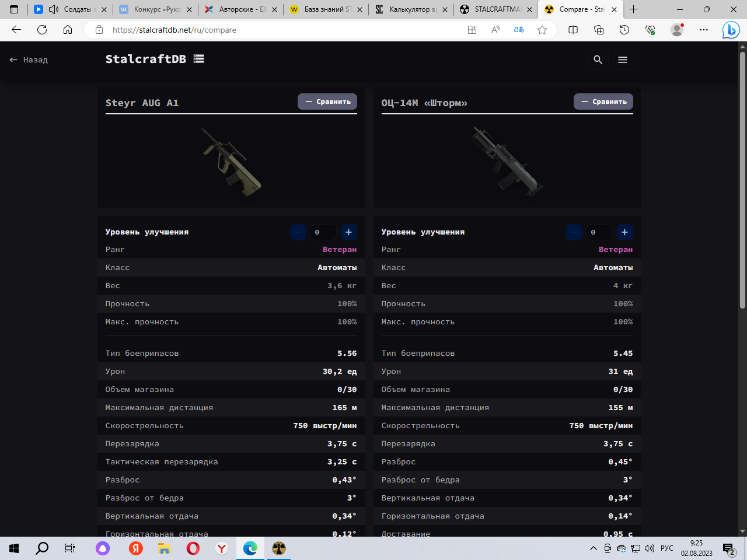The image size is (747, 560).
Task: Click the page vertical scrollbar
Action: click(x=742, y=181)
